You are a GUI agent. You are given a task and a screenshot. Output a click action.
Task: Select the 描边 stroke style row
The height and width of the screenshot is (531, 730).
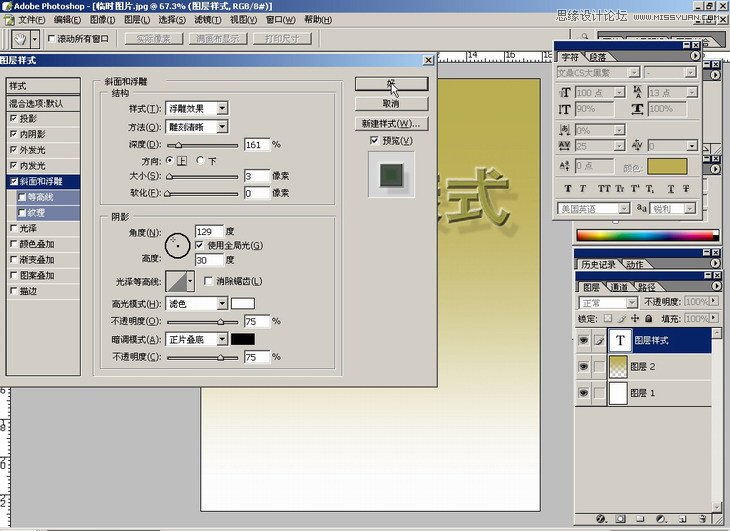click(43, 291)
